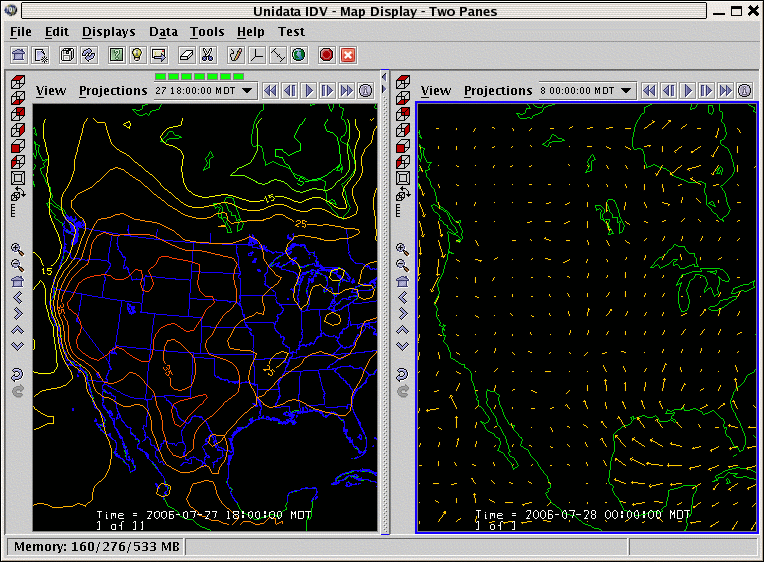The image size is (764, 562).
Task: Click the Memory usage status field
Action: (96, 547)
